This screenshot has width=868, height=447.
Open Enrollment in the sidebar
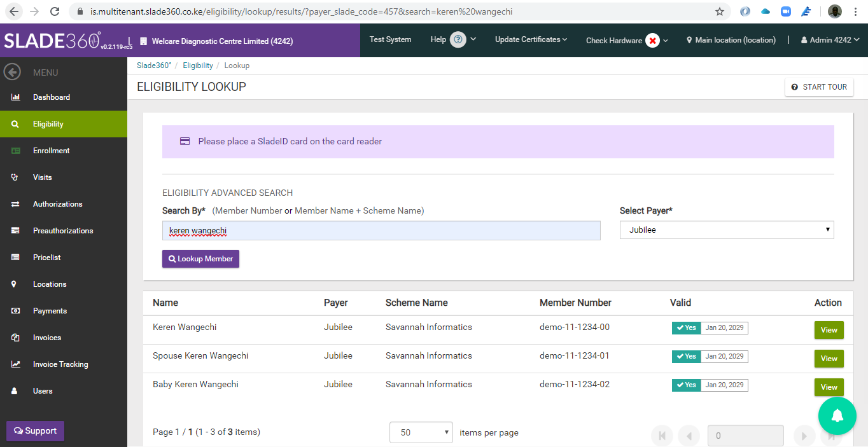tap(52, 151)
